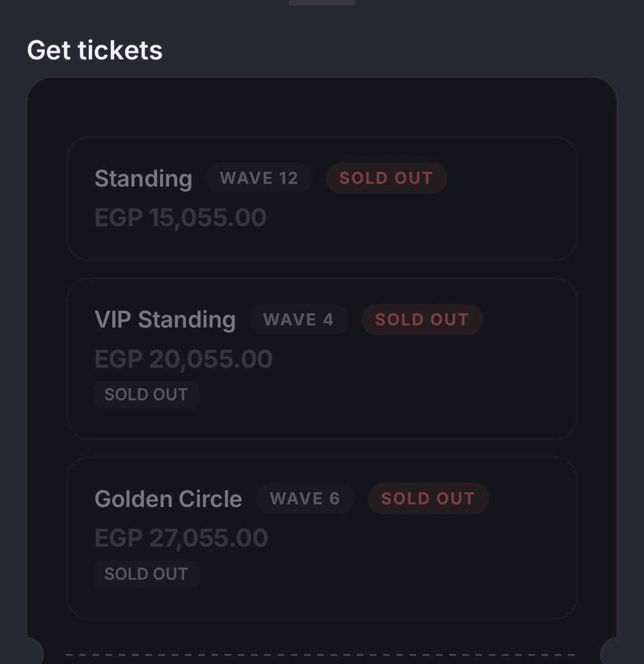Screen dimensions: 644x664
Task: Click the Get tickets heading
Action: tap(95, 50)
